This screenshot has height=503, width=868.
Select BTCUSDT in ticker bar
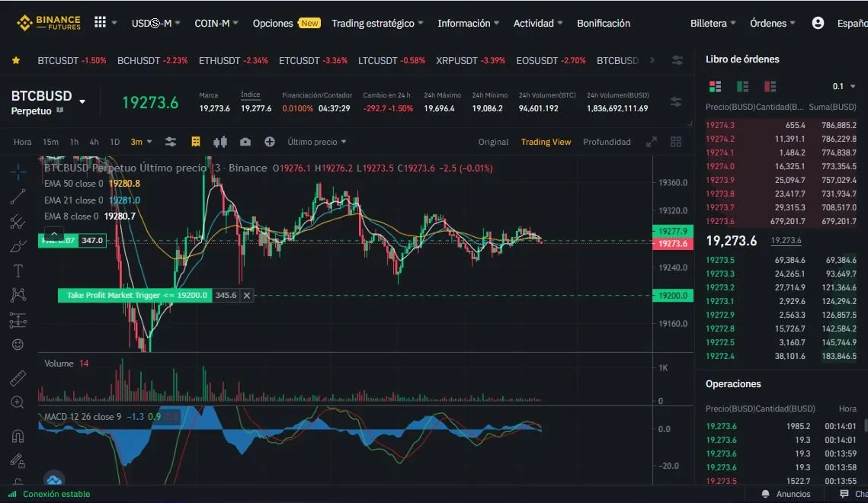pyautogui.click(x=72, y=60)
